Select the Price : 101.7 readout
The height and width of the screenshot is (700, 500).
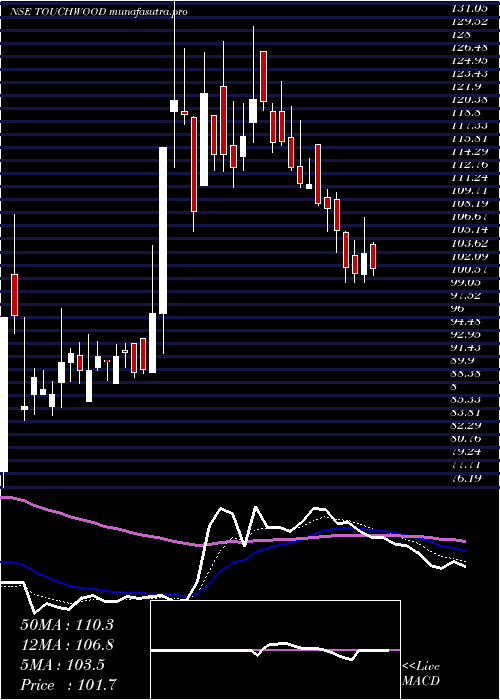(69, 685)
